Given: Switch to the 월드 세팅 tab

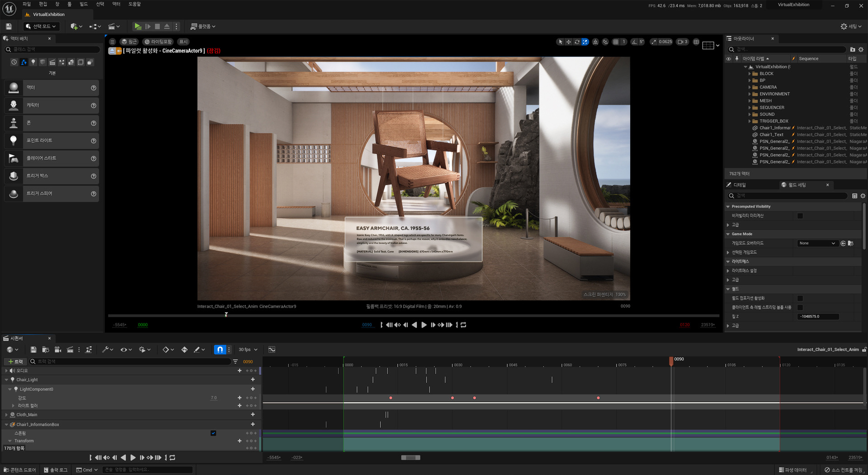Looking at the screenshot, I should click(797, 185).
